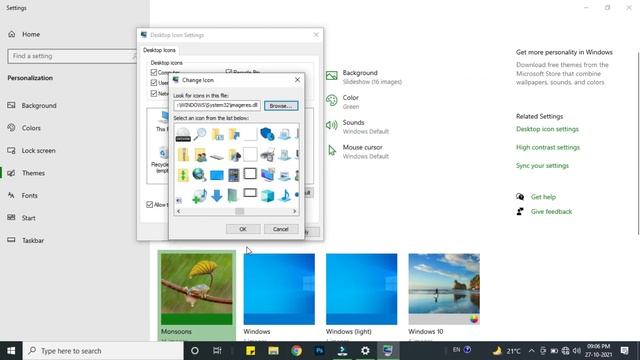Open Task View from the taskbar
Image resolution: width=640 pixels, height=360 pixels.
(217, 351)
